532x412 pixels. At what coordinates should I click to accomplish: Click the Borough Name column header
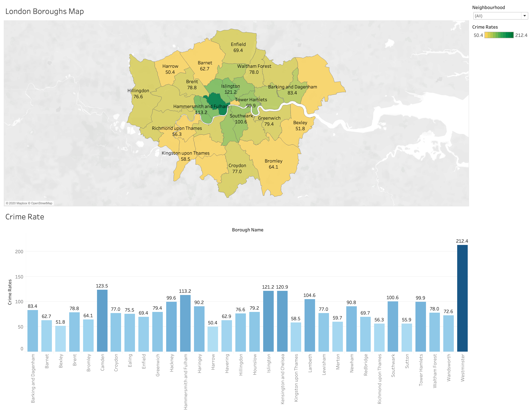tap(248, 230)
